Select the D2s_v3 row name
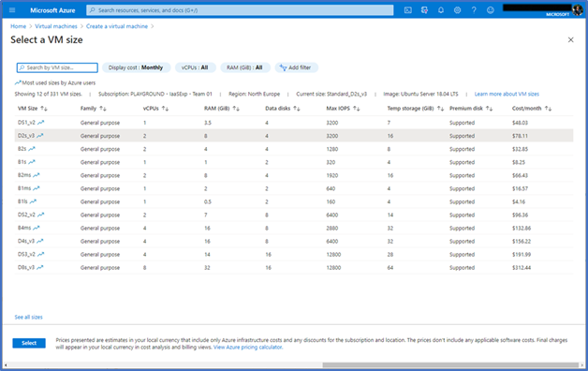This screenshot has height=371, width=588. click(26, 136)
